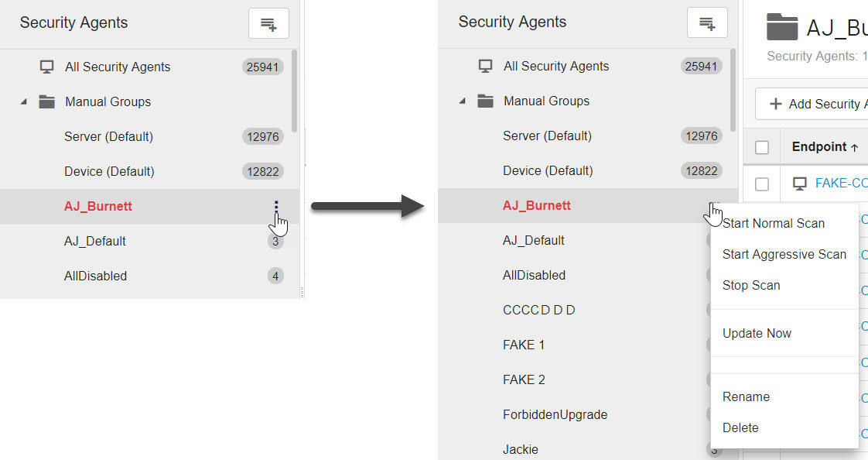Click the endpoint monitor icon beside FAKE-CC

click(800, 184)
